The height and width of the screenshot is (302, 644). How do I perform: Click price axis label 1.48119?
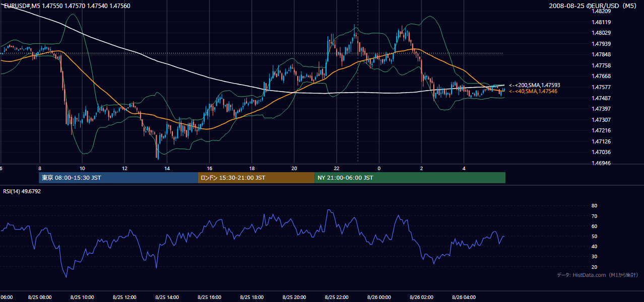602,22
